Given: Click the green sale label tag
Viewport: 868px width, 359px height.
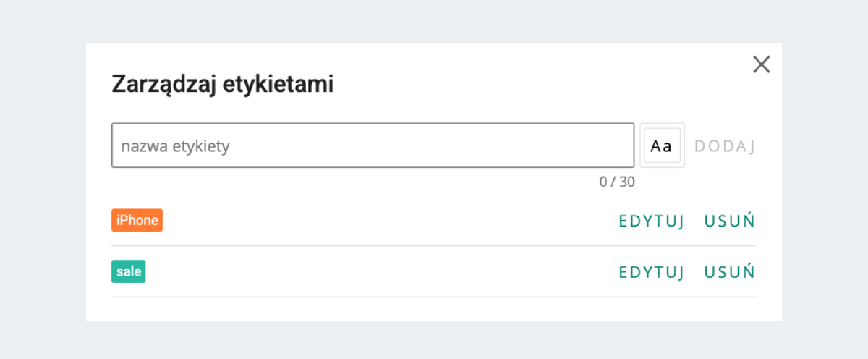Looking at the screenshot, I should click(x=129, y=271).
